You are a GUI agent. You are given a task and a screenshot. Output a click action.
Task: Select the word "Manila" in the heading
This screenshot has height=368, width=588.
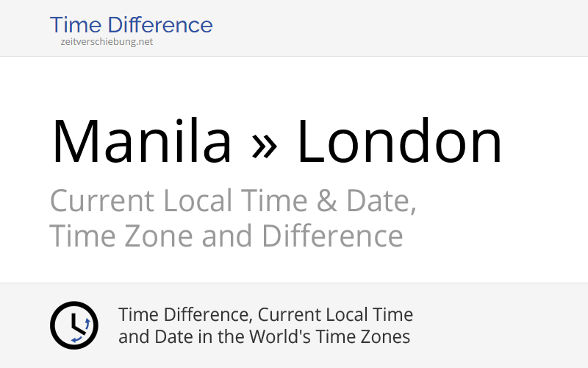(141, 141)
